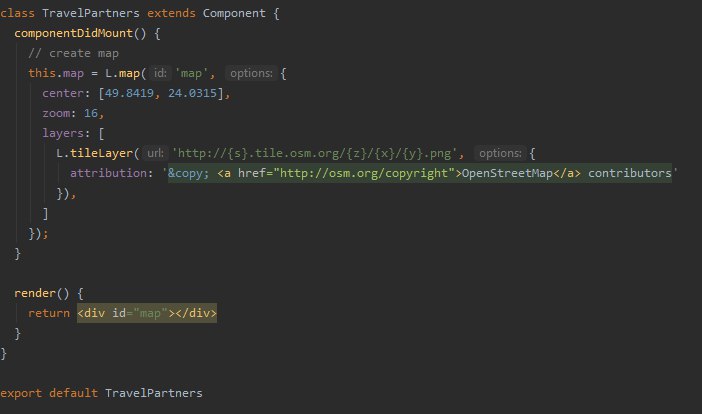
Task: Click the render method name
Action: coord(35,294)
